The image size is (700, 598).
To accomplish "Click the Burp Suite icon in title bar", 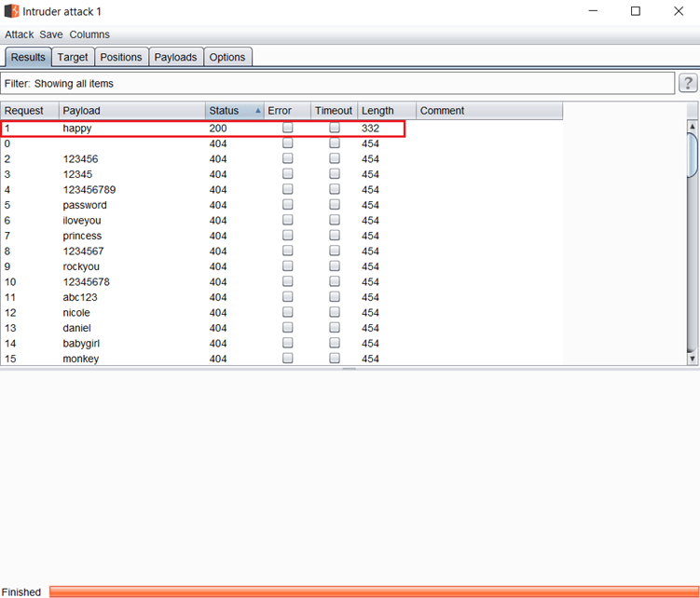I will (x=11, y=11).
